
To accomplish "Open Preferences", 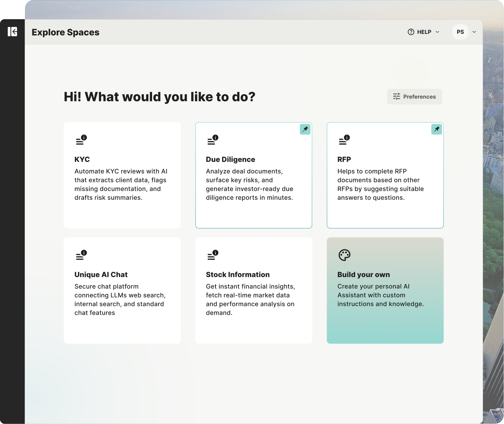I will tap(414, 97).
